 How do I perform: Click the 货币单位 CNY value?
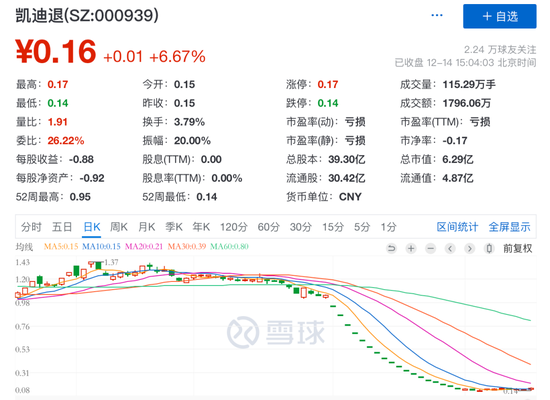pos(350,197)
